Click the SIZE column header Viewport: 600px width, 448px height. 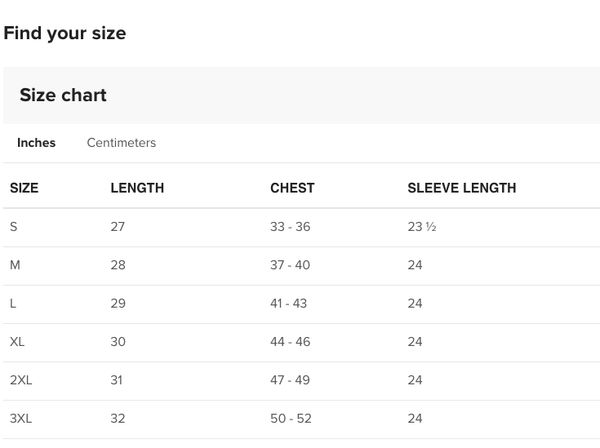pos(24,188)
